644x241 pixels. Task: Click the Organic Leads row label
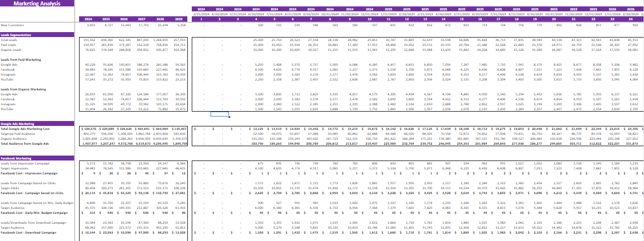point(10,49)
